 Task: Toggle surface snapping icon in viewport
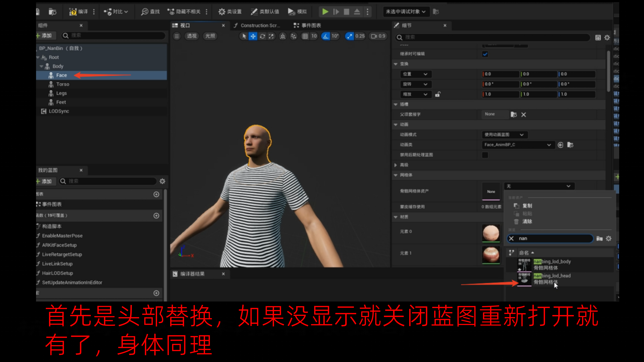click(293, 36)
